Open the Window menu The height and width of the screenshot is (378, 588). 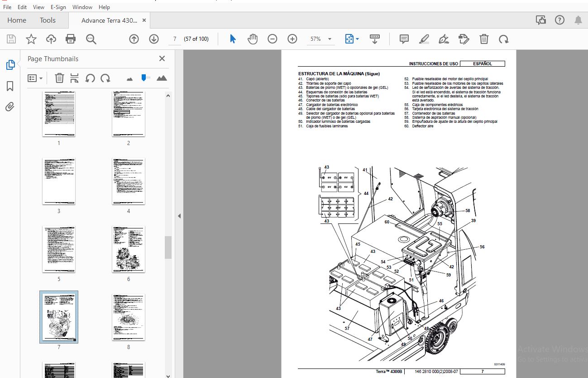(x=82, y=7)
